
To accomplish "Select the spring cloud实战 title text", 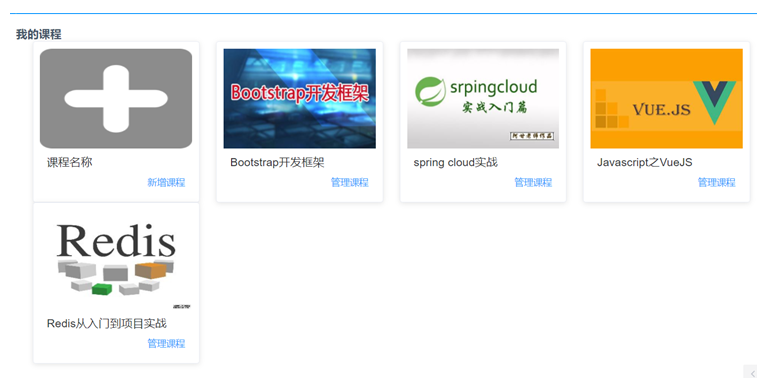I will coord(456,163).
